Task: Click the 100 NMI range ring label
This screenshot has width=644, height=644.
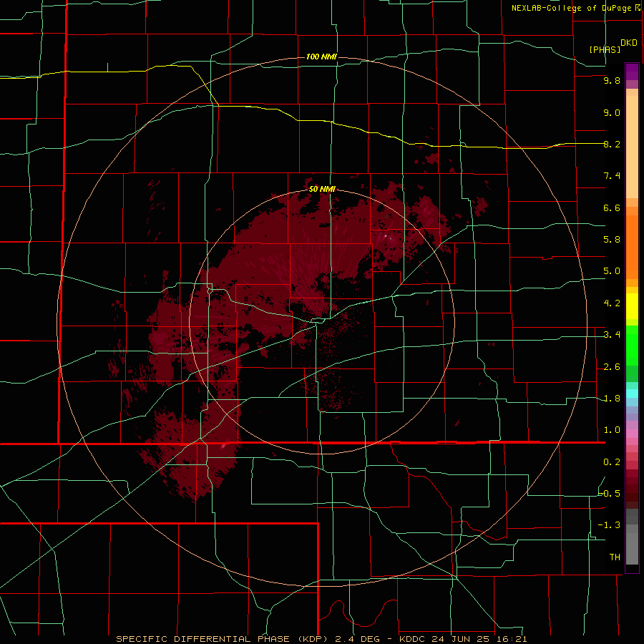Action: [x=321, y=57]
